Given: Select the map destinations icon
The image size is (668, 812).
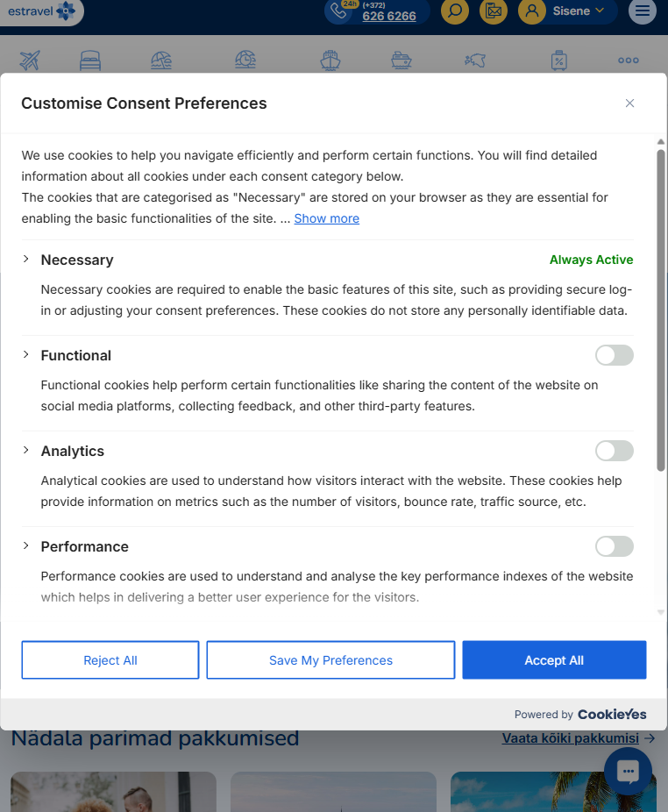Looking at the screenshot, I should pos(475,61).
